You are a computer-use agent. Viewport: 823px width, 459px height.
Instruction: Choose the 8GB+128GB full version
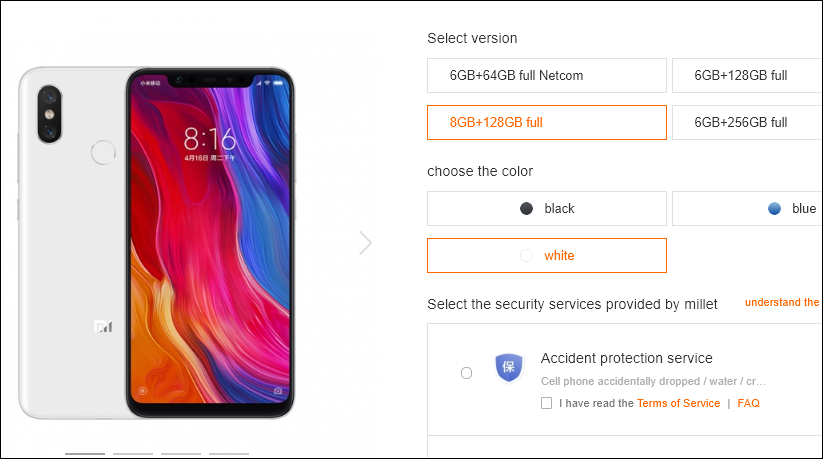(x=546, y=123)
